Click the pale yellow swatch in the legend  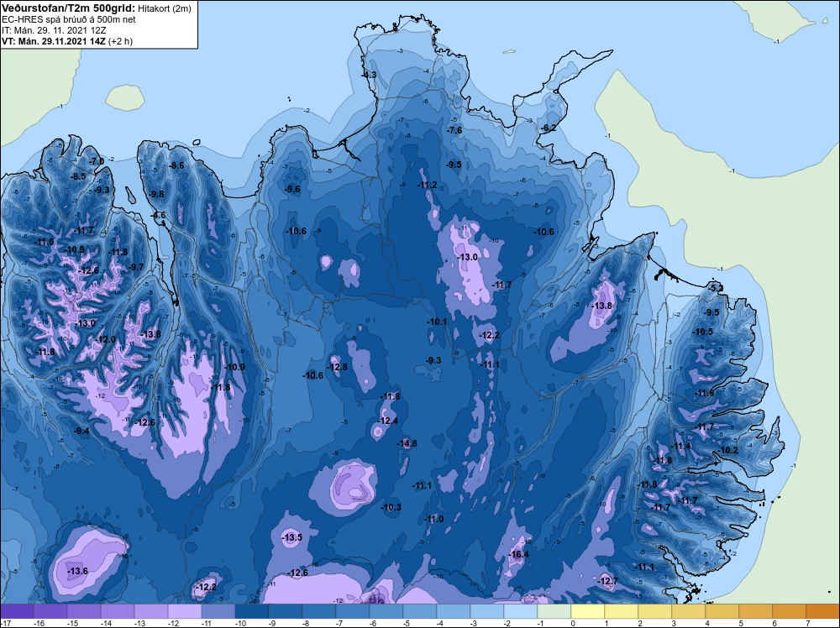tap(588, 611)
